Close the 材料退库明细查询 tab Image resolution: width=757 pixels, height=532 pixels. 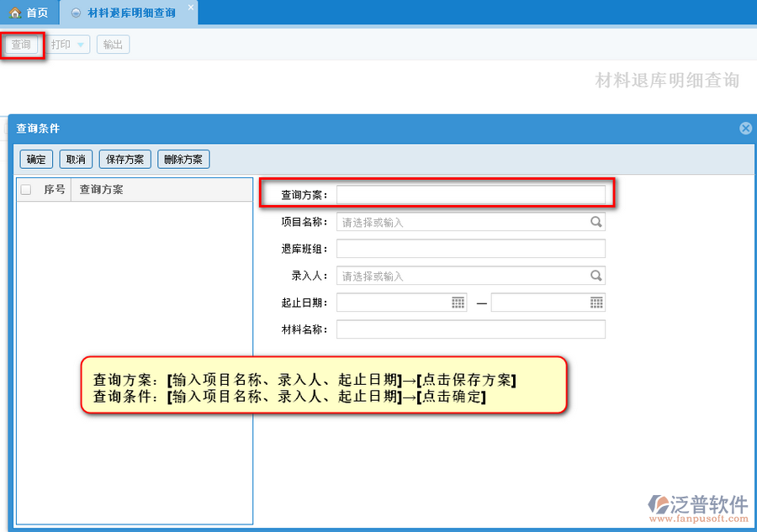pyautogui.click(x=191, y=8)
